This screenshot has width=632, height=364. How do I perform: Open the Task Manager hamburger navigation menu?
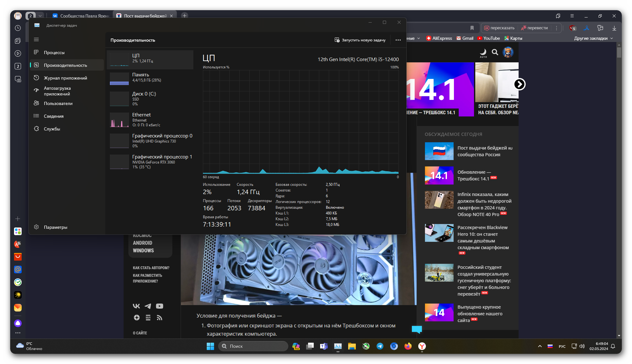[x=36, y=39]
